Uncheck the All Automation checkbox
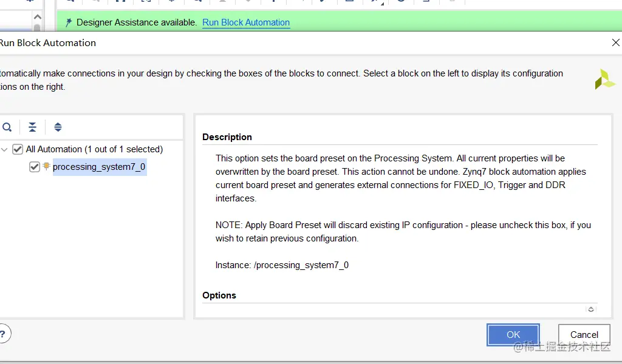Screen dimensions: 622x364 coord(18,149)
